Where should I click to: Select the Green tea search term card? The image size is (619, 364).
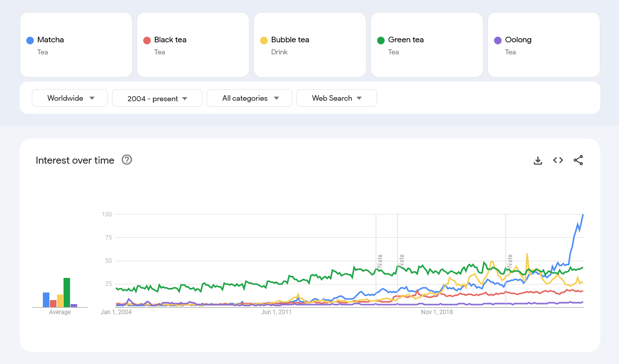click(x=427, y=45)
